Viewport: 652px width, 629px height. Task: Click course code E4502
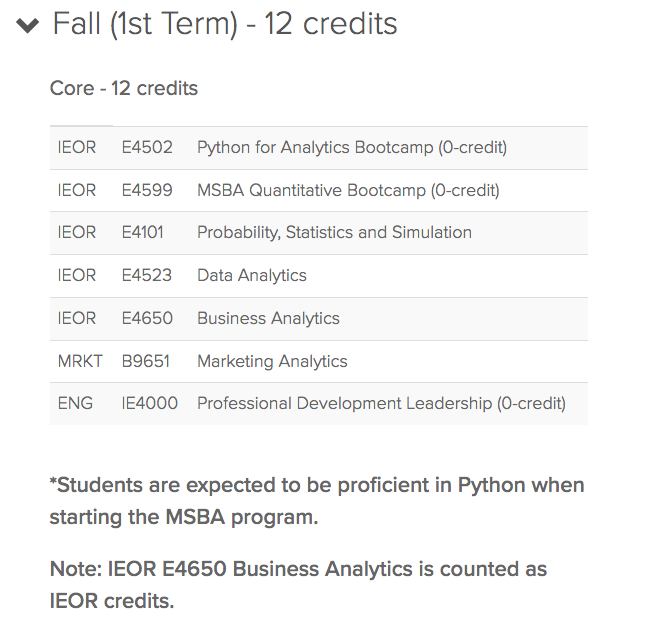(x=147, y=147)
